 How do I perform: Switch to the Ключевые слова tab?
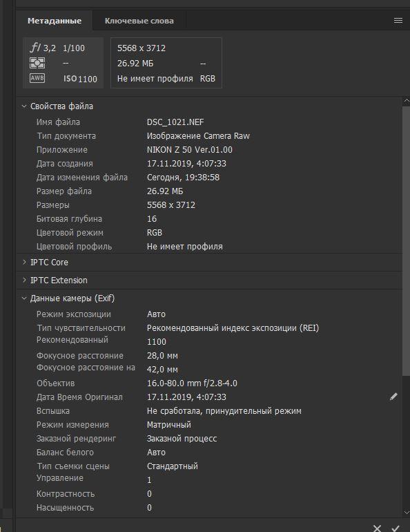139,21
